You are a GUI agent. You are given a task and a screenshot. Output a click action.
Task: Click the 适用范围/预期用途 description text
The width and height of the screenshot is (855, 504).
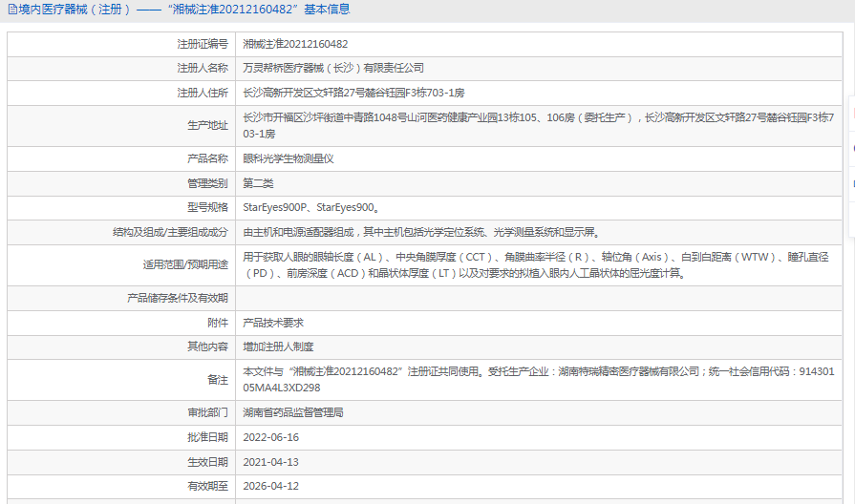535,264
